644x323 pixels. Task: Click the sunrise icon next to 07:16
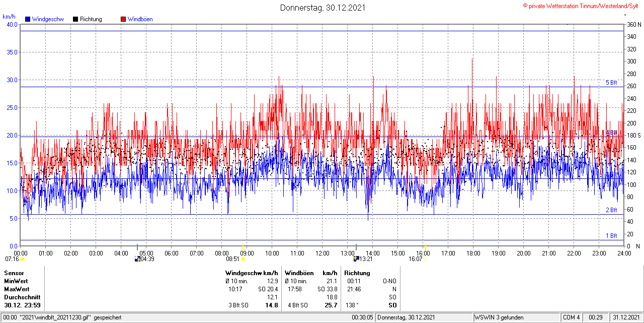[x=23, y=260]
